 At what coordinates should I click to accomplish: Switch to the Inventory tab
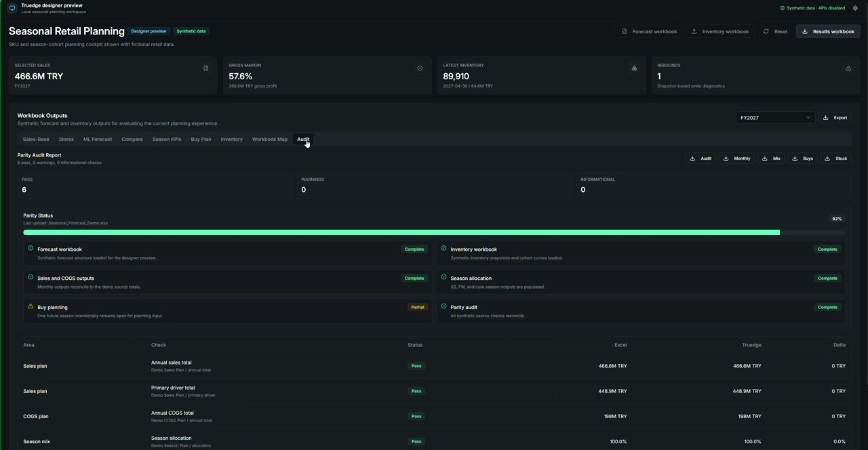tap(232, 140)
